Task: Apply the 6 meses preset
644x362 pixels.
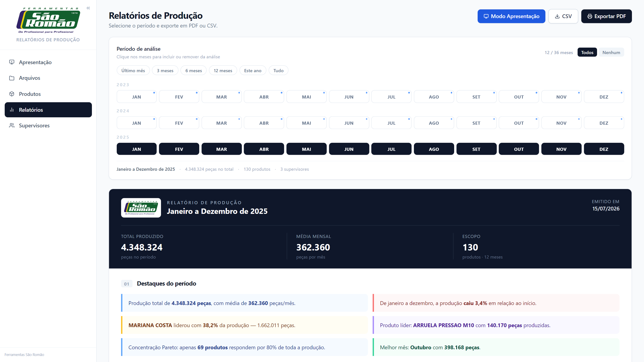Action: (193, 70)
